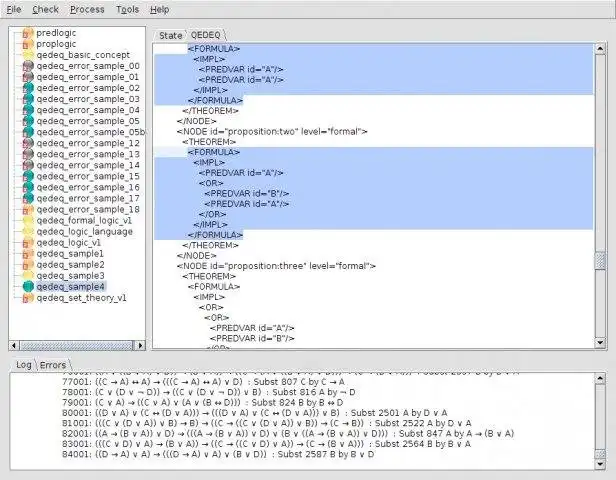Image resolution: width=616 pixels, height=480 pixels.
Task: Click log line 84001
Action: (x=218, y=454)
